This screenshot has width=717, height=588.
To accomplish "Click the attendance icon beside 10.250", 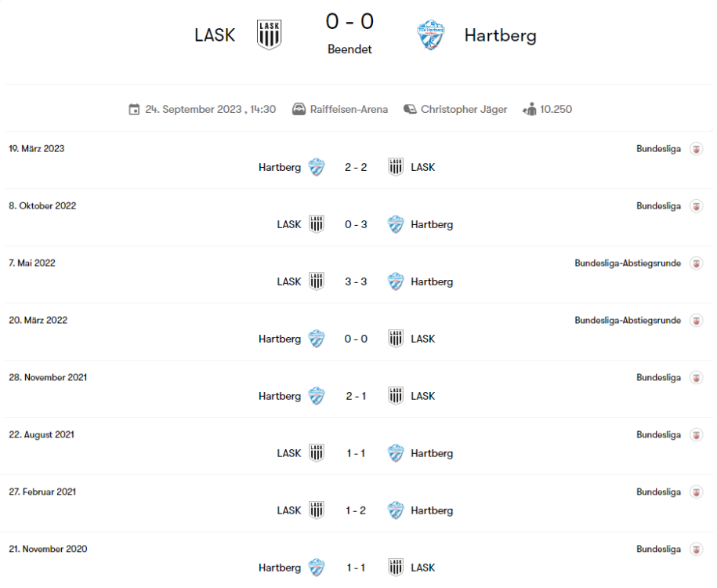I will [530, 109].
